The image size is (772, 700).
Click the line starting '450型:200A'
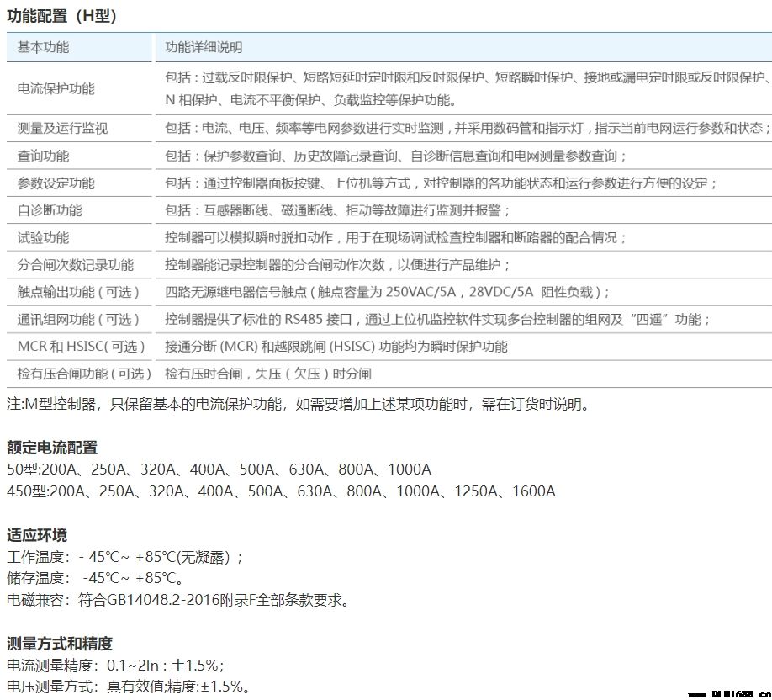(x=281, y=491)
